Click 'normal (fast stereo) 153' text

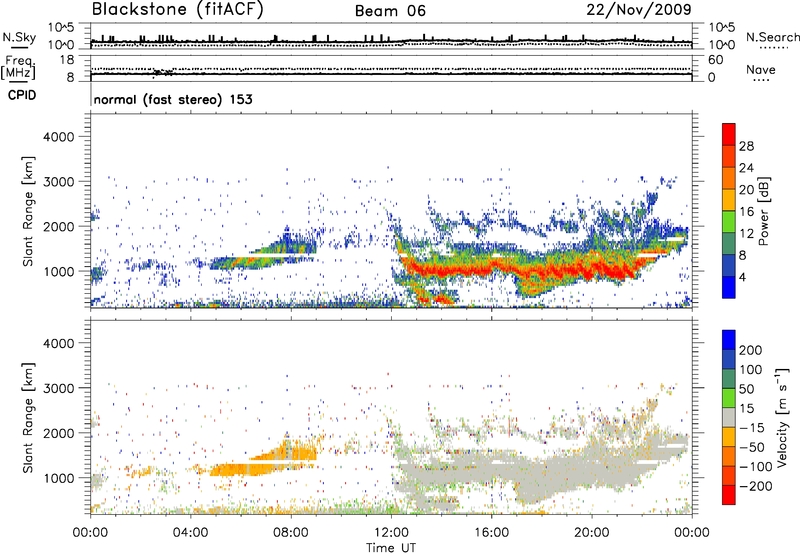pos(173,99)
